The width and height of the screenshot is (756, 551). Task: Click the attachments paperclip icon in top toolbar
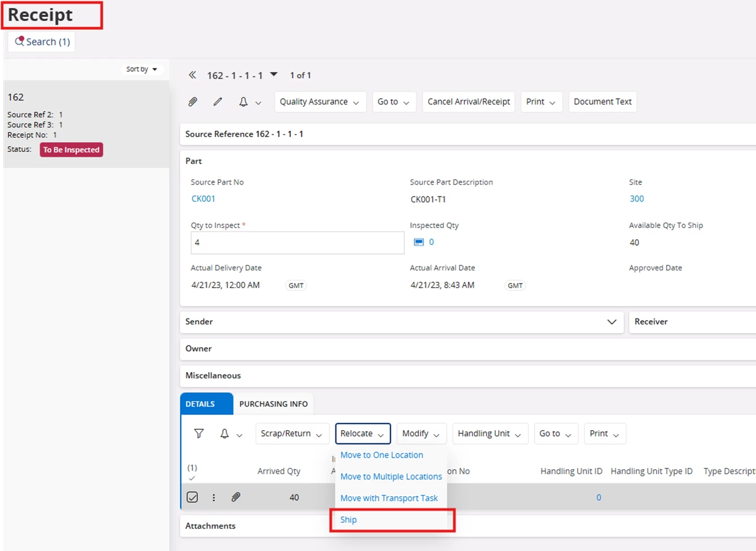coord(193,102)
